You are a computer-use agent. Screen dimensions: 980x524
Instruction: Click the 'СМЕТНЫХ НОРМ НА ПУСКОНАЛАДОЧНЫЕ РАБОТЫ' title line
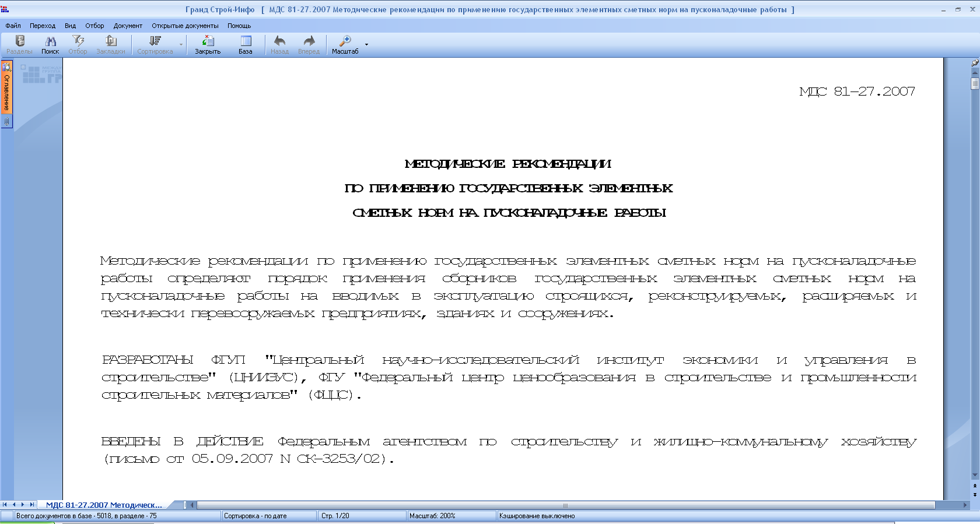pyautogui.click(x=509, y=213)
